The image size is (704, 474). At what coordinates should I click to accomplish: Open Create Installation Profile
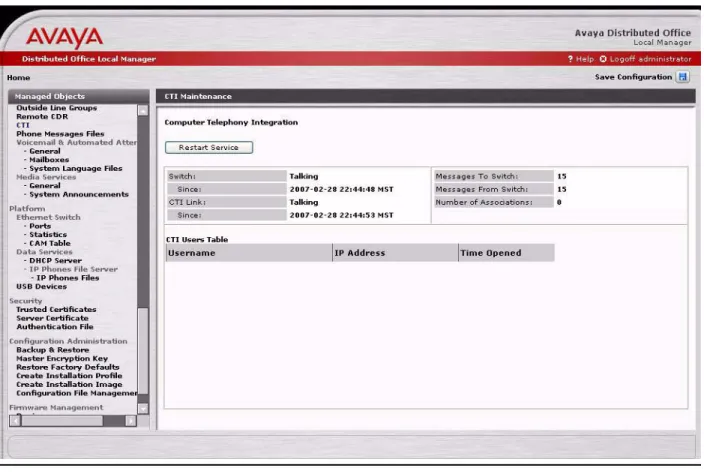[x=69, y=375]
